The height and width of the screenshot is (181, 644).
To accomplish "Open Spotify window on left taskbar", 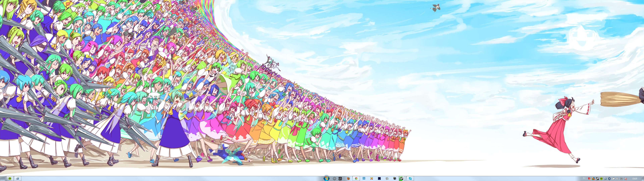I will click(x=10, y=178).
